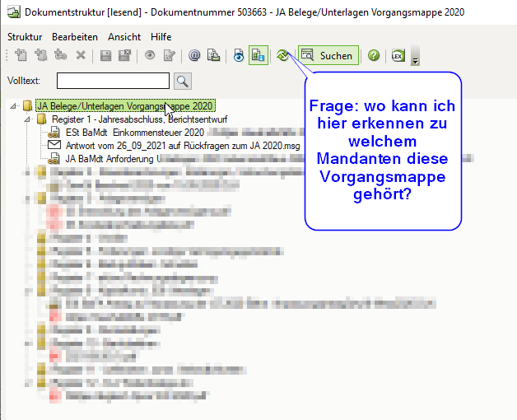Select ESt BaMdt Einkommensteuer 2020 document

(x=135, y=133)
